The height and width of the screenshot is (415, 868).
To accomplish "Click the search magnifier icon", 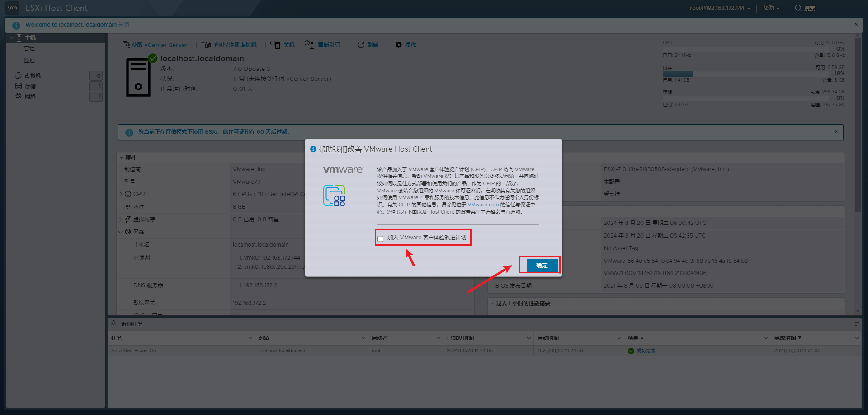I will tap(798, 8).
